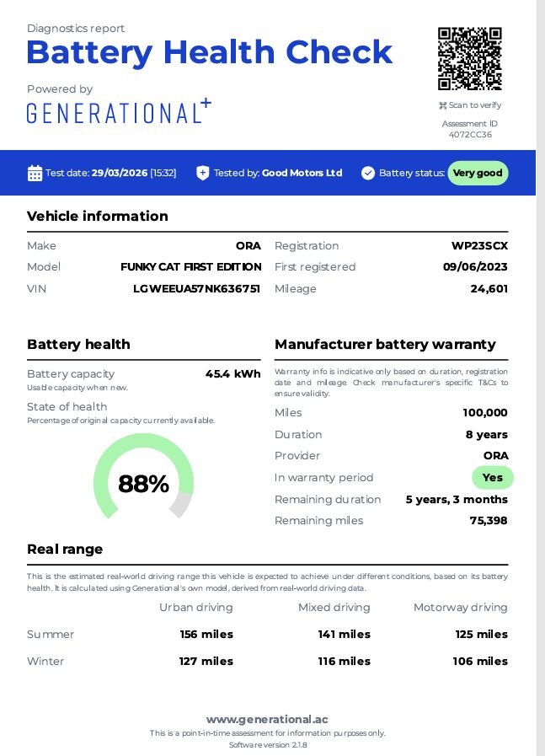
Task: Click the Assessment ID 4072CC36
Action: tap(470, 135)
